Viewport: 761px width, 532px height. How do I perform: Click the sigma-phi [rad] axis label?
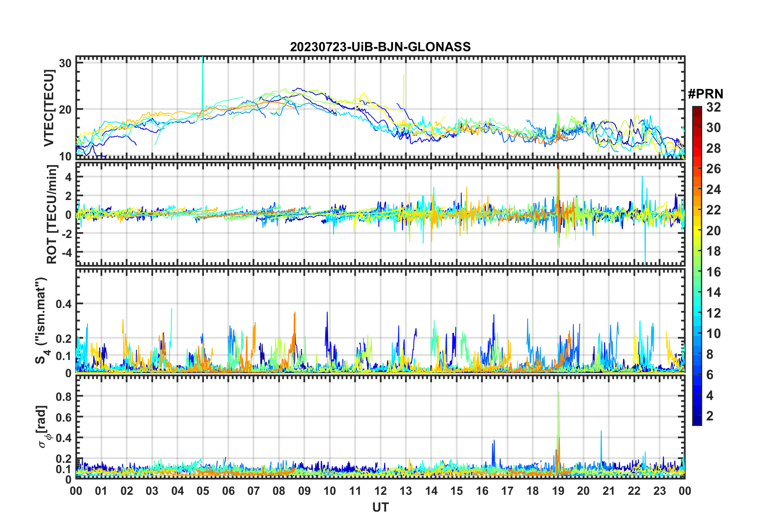43,427
